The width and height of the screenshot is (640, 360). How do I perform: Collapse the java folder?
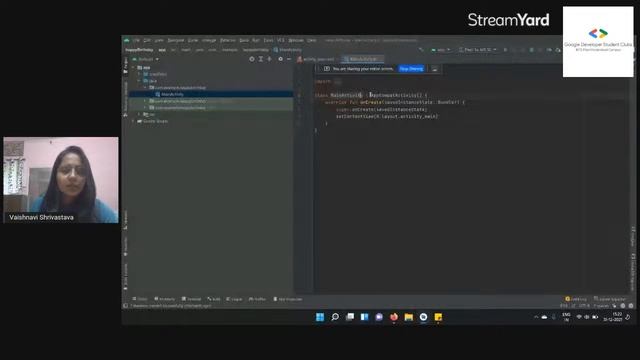(x=140, y=81)
